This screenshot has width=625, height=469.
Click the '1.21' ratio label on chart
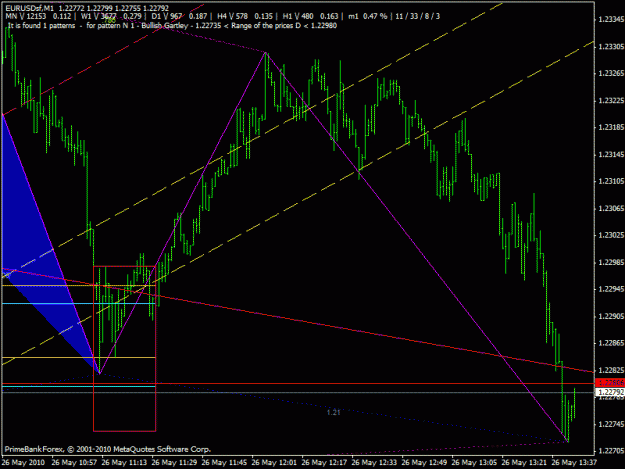coord(333,412)
